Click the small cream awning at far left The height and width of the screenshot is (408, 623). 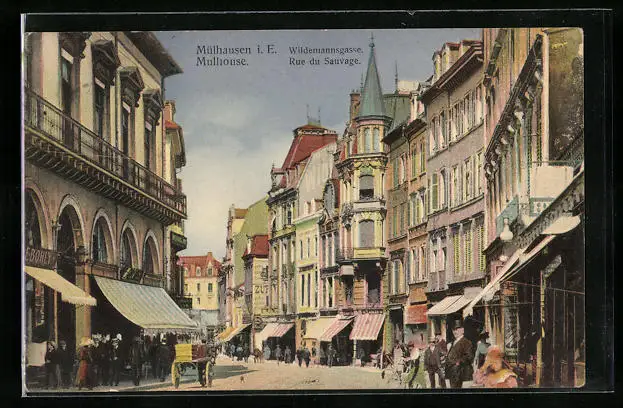pyautogui.click(x=60, y=286)
